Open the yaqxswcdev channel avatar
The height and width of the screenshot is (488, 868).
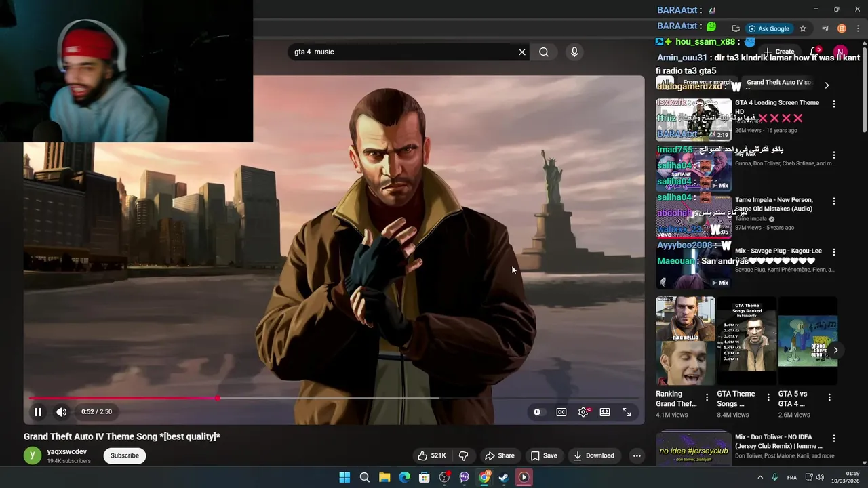tap(33, 455)
